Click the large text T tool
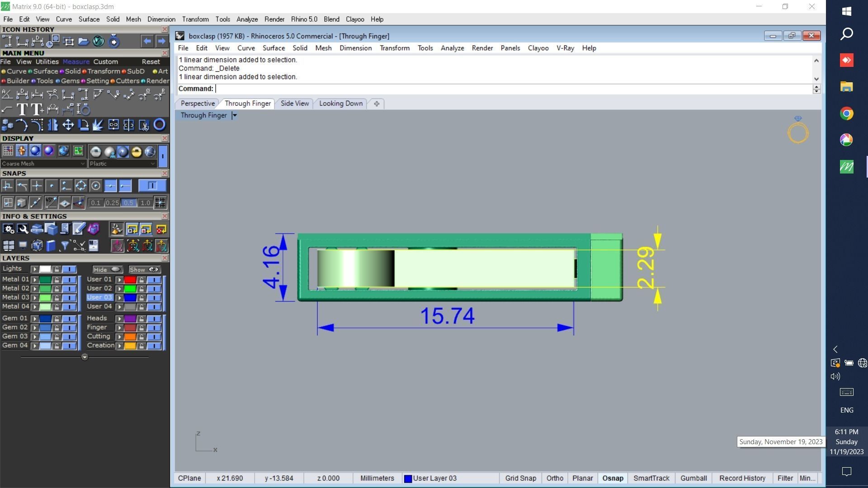 tap(22, 109)
